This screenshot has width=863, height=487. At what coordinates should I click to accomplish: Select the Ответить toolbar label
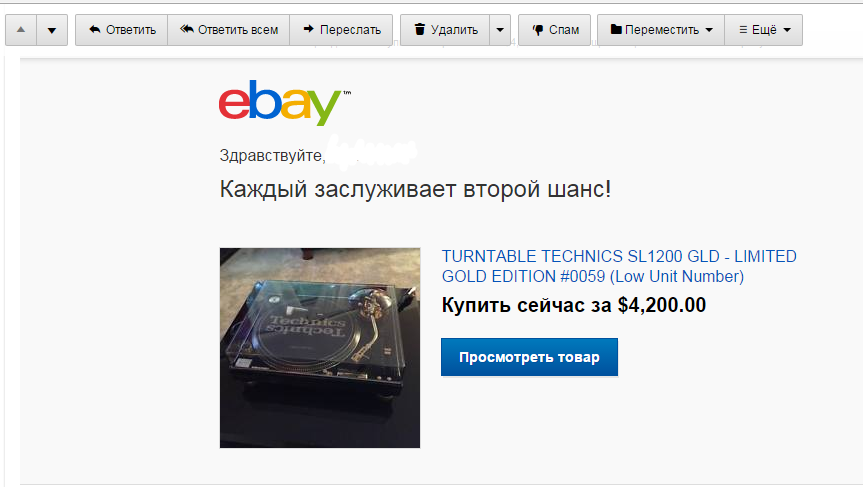(131, 30)
